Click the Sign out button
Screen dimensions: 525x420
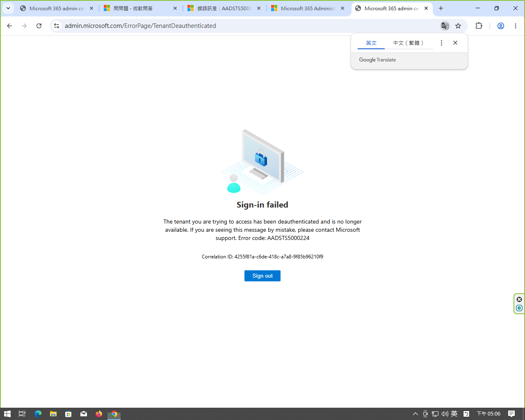pos(262,276)
